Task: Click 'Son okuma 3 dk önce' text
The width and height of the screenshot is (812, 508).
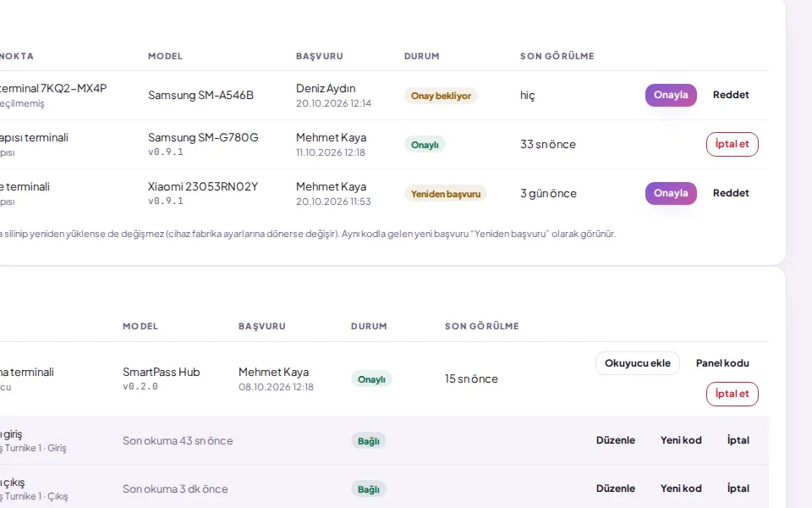Action: tap(175, 489)
